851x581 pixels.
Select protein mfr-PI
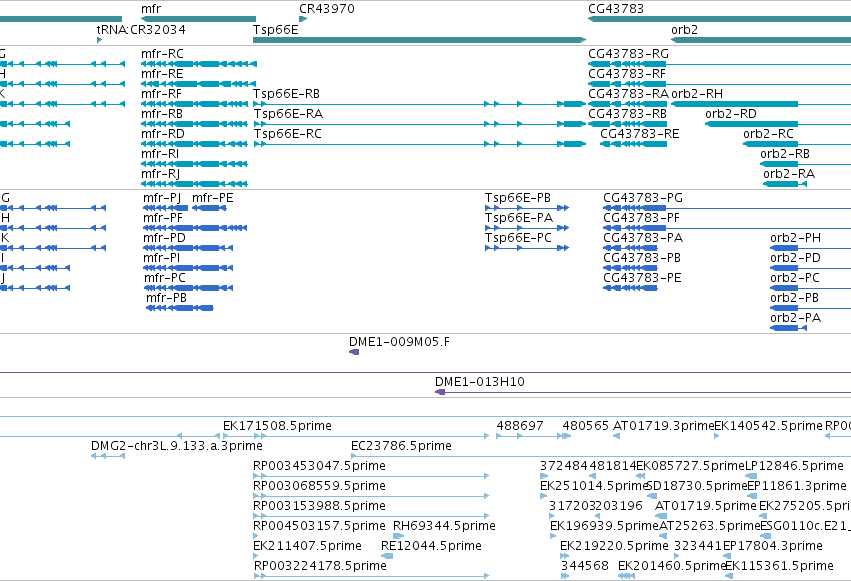pyautogui.click(x=188, y=268)
